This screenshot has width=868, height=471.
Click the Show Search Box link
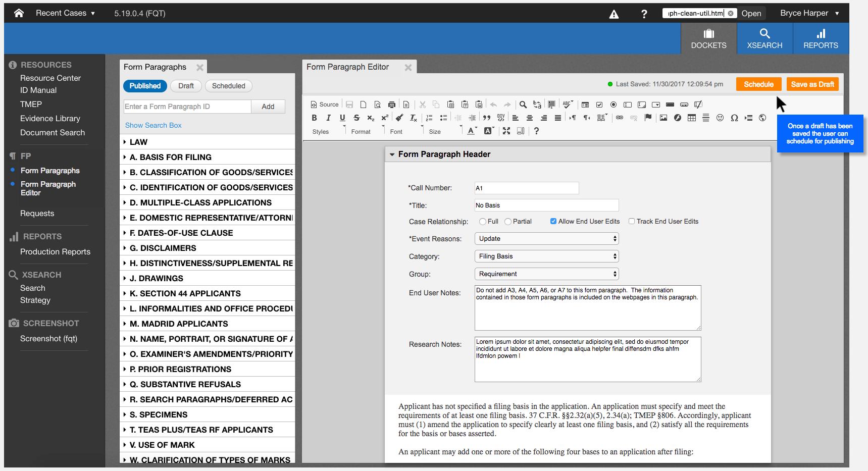pos(153,125)
